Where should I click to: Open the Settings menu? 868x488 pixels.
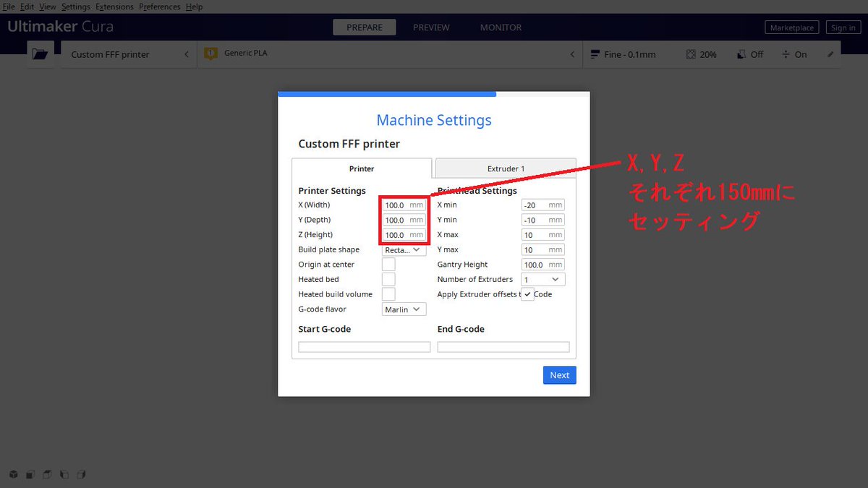(76, 7)
